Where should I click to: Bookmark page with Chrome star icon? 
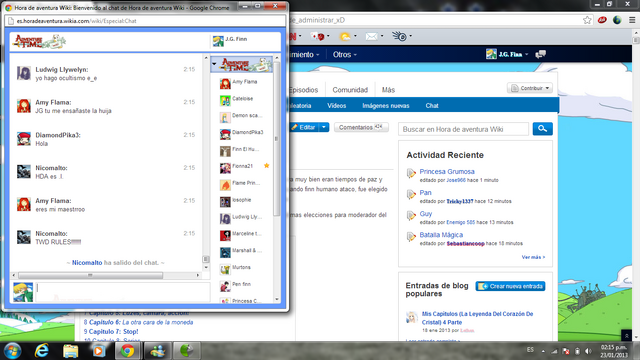tap(587, 20)
